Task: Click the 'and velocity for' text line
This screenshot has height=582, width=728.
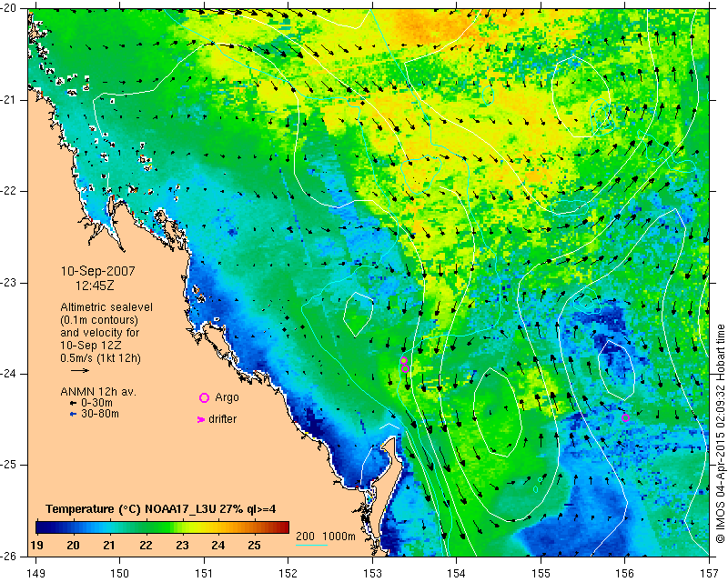Action: point(100,333)
